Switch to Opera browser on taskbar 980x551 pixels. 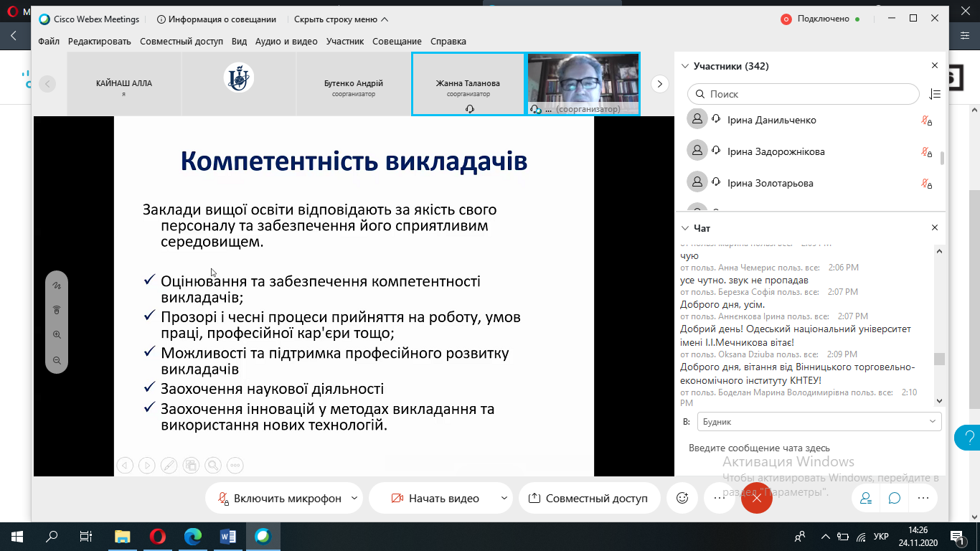click(157, 536)
